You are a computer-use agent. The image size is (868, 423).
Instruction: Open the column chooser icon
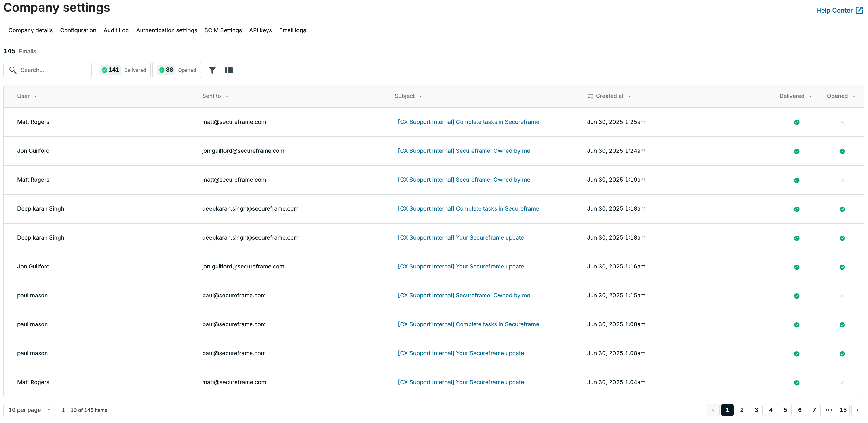tap(229, 70)
